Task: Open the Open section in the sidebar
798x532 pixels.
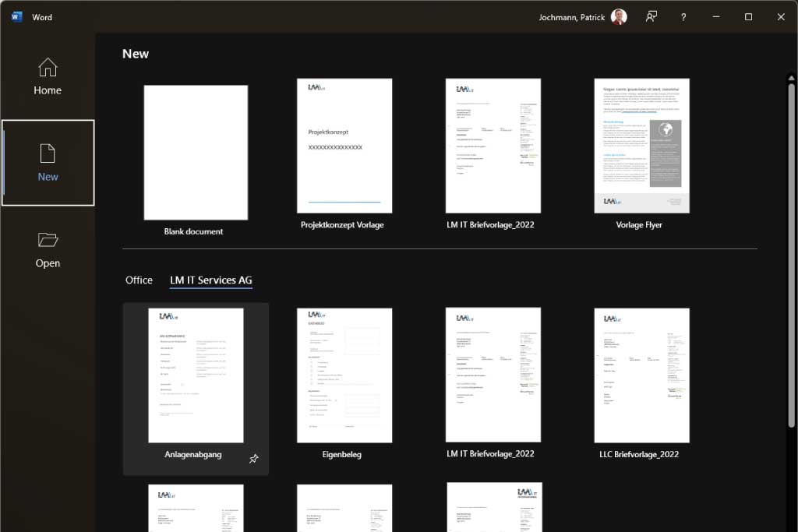Action: coord(47,249)
